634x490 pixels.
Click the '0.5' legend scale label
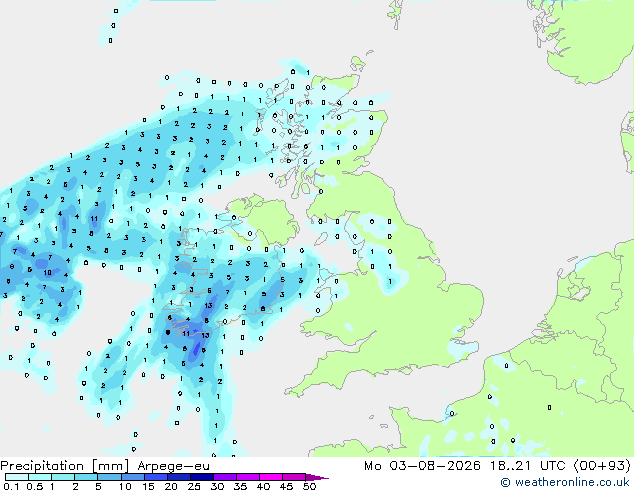35,486
